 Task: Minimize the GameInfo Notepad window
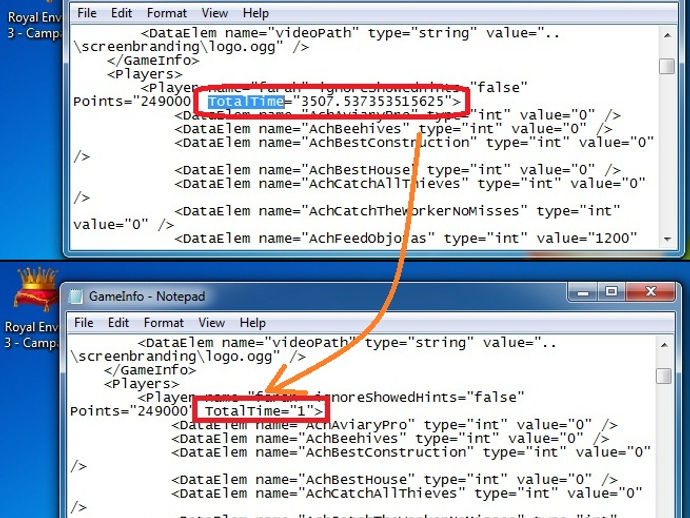583,292
